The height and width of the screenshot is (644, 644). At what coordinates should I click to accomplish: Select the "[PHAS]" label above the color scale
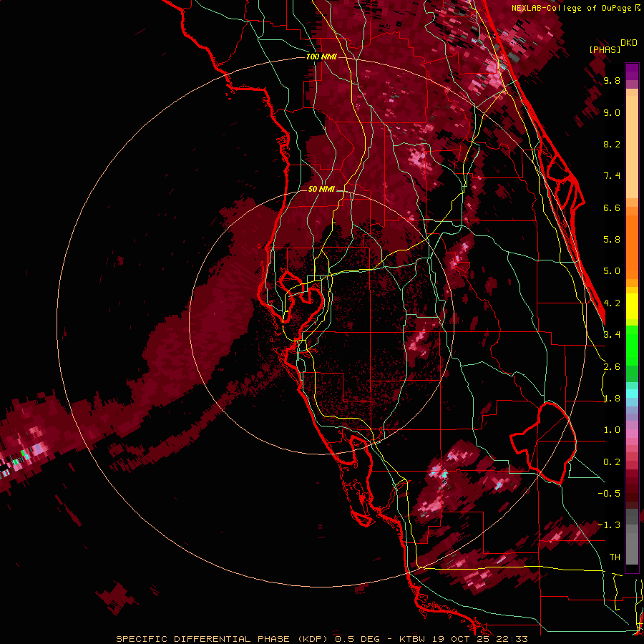click(x=605, y=49)
